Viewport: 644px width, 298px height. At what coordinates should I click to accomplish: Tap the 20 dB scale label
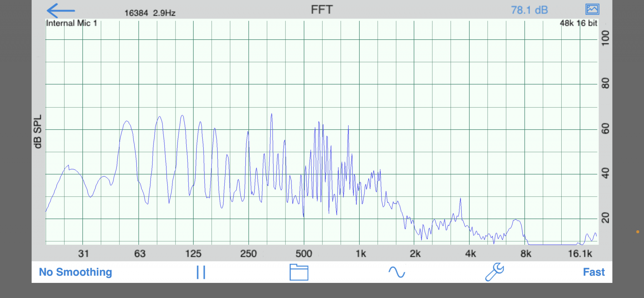(x=605, y=218)
